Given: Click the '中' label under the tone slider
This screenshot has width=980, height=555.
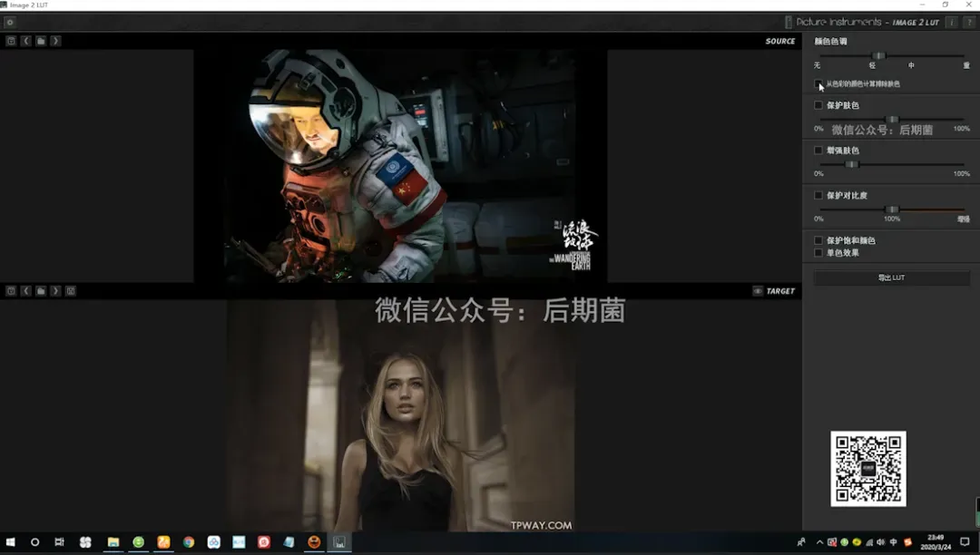Looking at the screenshot, I should pyautogui.click(x=911, y=65).
